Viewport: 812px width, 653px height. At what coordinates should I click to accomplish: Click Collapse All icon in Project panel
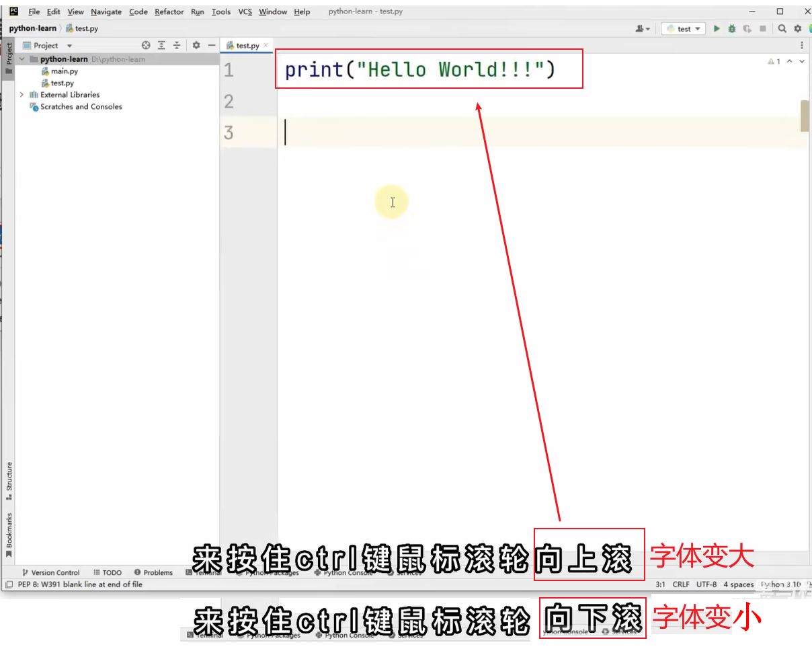coord(177,45)
